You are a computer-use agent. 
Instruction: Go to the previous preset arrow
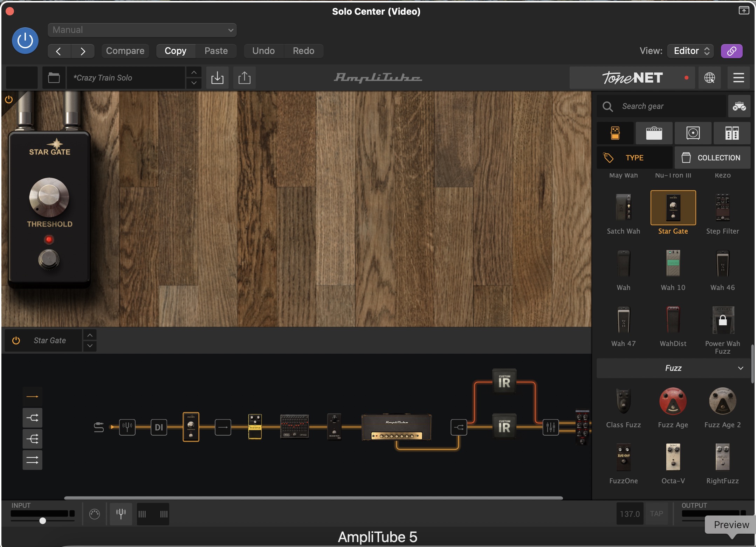tap(59, 51)
